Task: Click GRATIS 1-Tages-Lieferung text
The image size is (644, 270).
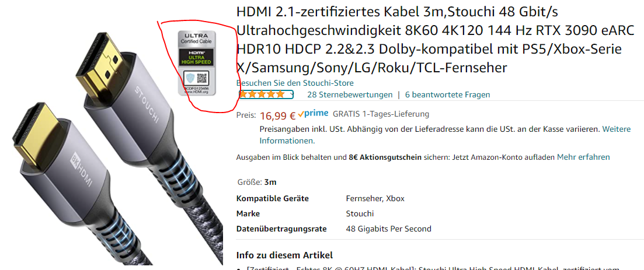Action: click(381, 114)
